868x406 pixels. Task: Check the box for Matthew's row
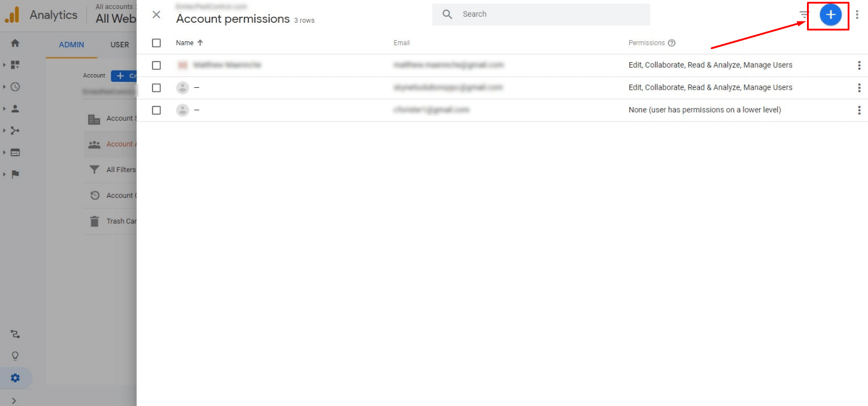tap(156, 65)
